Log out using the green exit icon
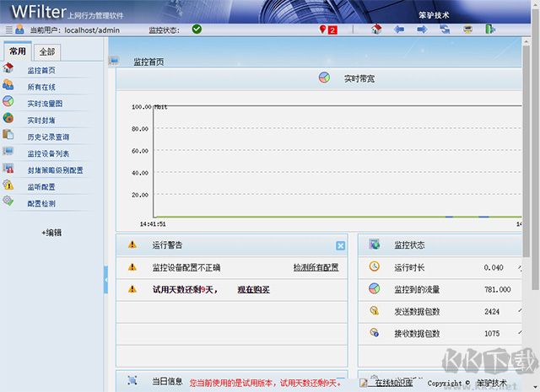The image size is (540, 392). point(490,30)
